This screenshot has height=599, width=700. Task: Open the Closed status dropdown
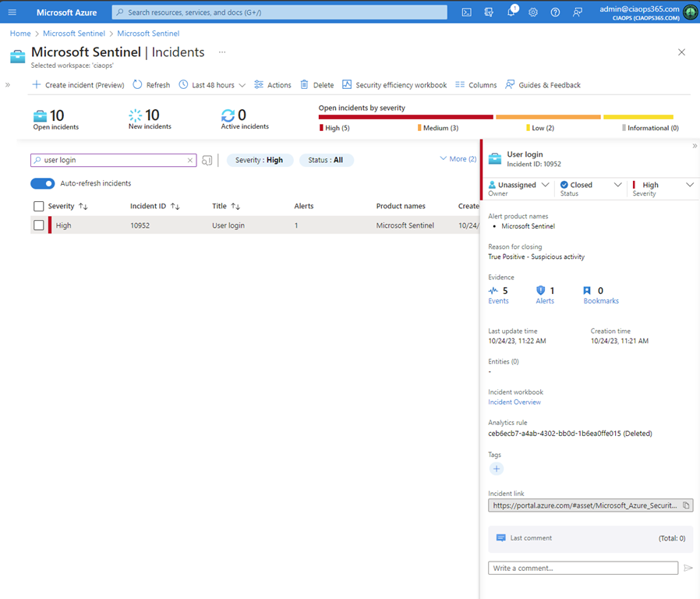coord(592,185)
